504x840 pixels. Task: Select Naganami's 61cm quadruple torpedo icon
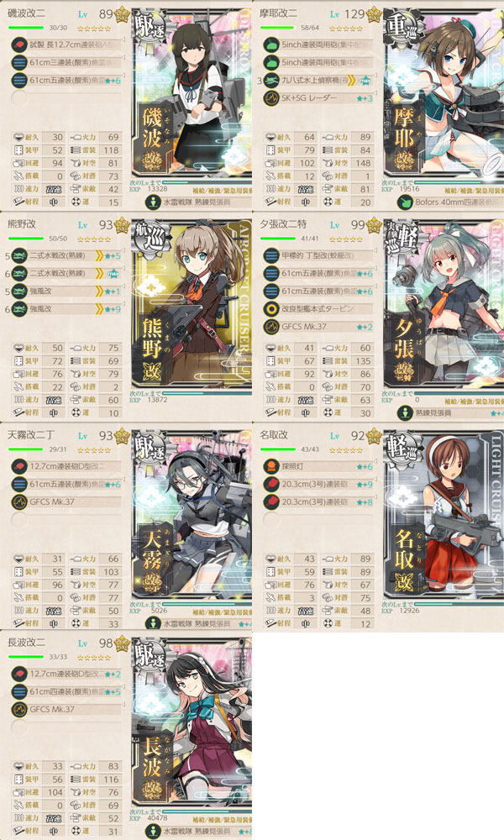(19, 691)
